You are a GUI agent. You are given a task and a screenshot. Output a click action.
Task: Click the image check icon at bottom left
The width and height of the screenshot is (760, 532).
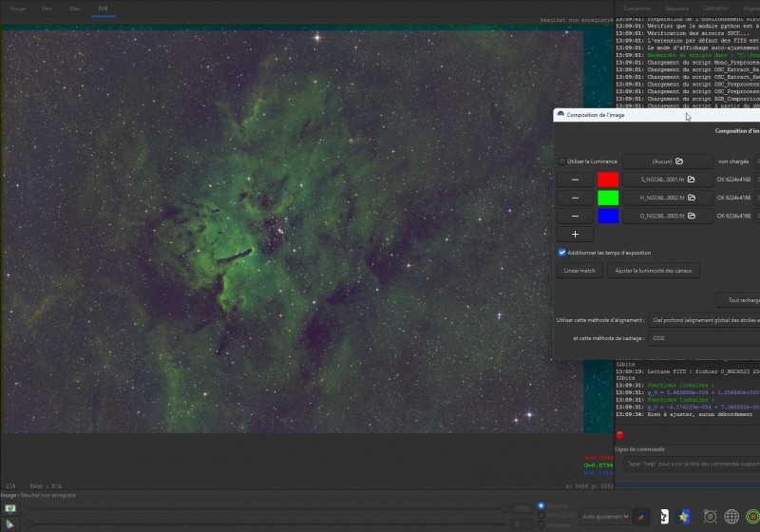tap(10, 508)
